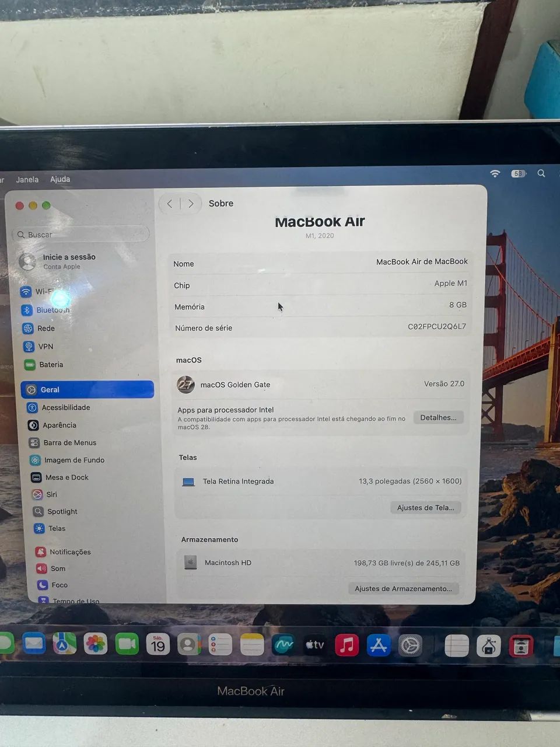Launch Photos from the Dock
This screenshot has height=747, width=560.
tap(95, 644)
